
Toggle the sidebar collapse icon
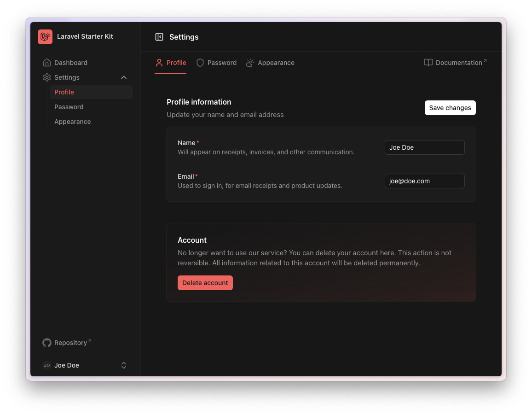click(x=159, y=37)
